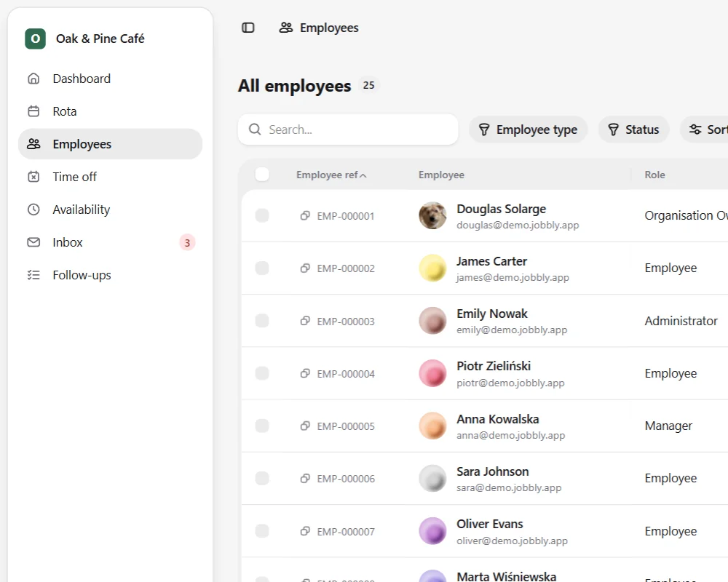This screenshot has width=728, height=582.
Task: Select the James Carter row checkbox
Action: coord(262,268)
